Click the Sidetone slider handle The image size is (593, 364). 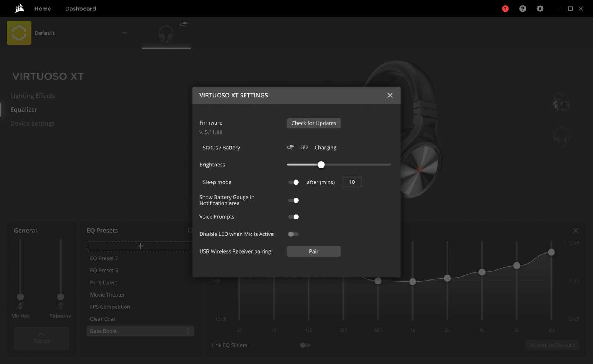pyautogui.click(x=60, y=297)
